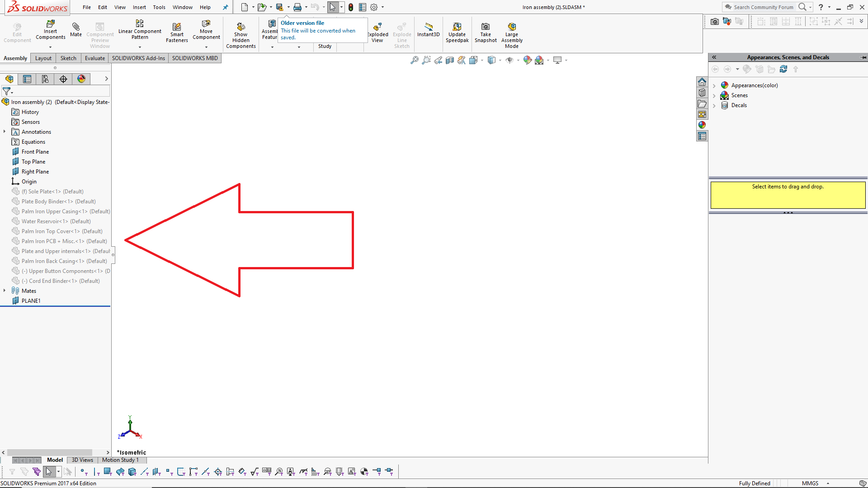Switch to the Evaluate tab
Image resolution: width=868 pixels, height=488 pixels.
(x=94, y=58)
